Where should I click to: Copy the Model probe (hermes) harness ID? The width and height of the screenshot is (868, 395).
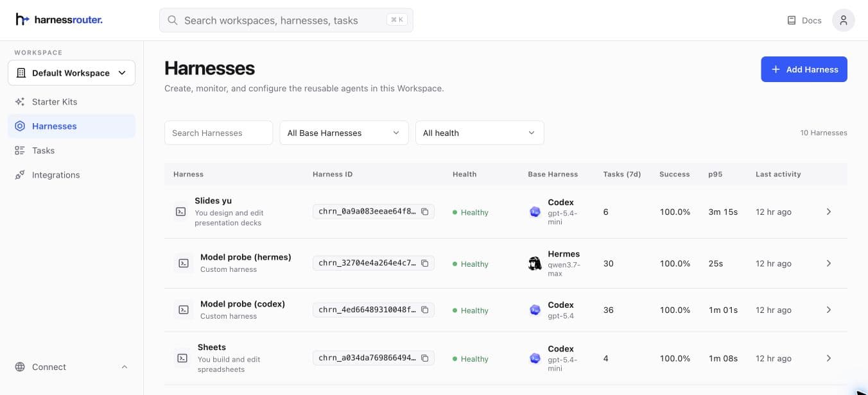point(425,263)
